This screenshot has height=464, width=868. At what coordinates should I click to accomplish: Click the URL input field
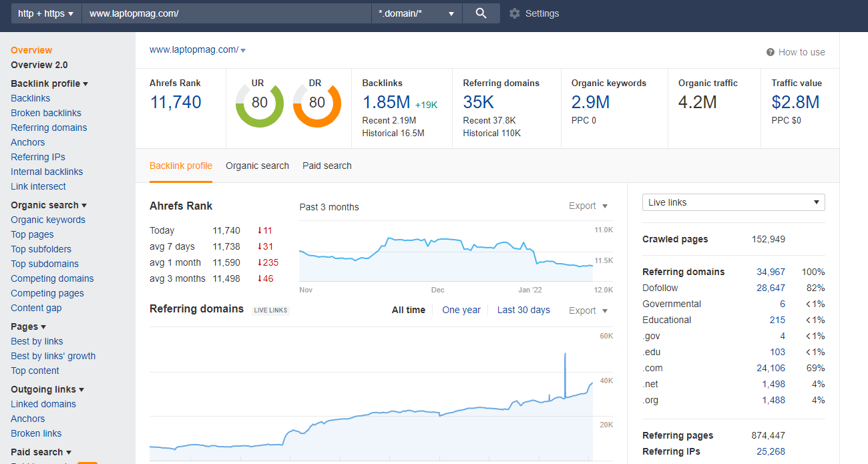tap(226, 13)
